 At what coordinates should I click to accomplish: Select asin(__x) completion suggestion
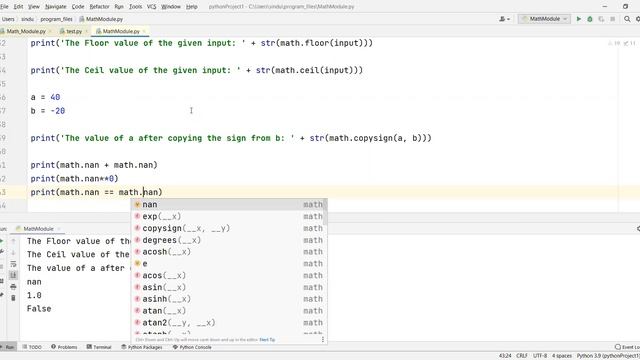(x=229, y=287)
